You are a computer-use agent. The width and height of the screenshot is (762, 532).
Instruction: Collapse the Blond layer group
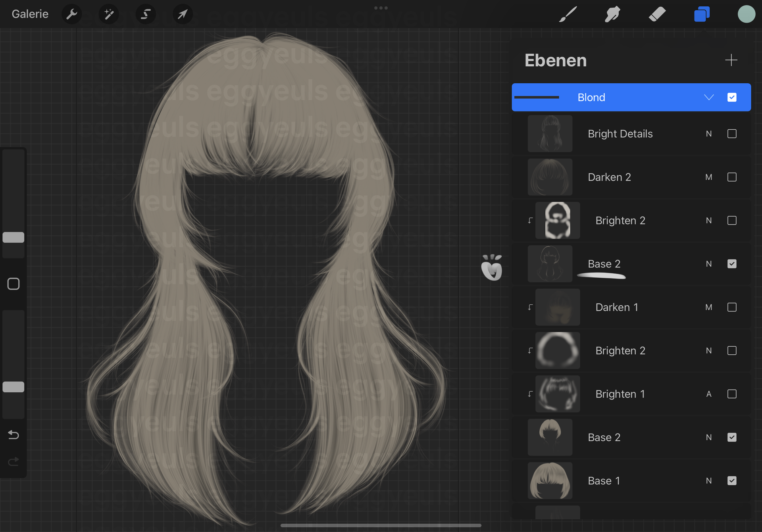[x=709, y=97]
